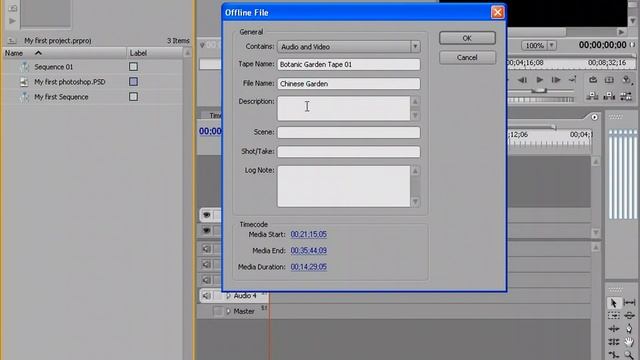The image size is (640, 360).
Task: Click the Log Note scroll down arrow
Action: coord(415,202)
